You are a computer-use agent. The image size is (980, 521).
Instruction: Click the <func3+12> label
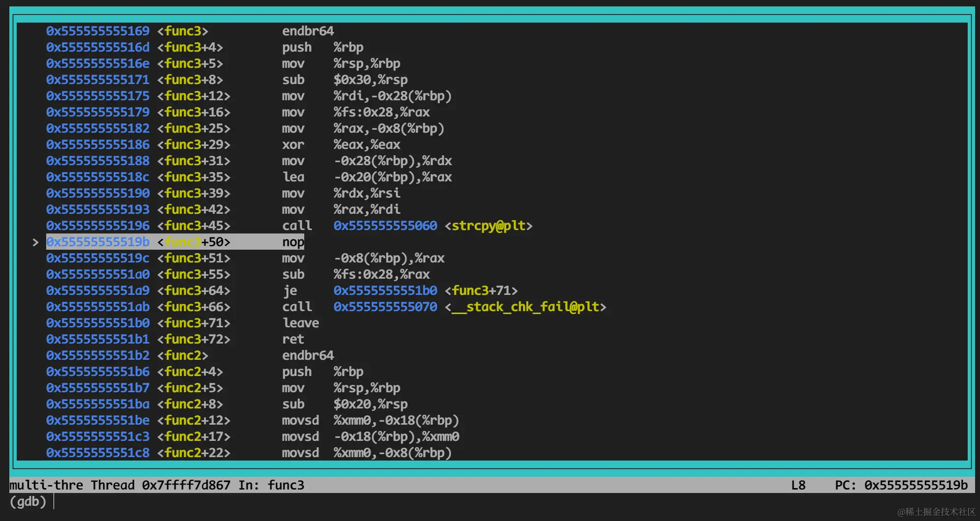(194, 96)
